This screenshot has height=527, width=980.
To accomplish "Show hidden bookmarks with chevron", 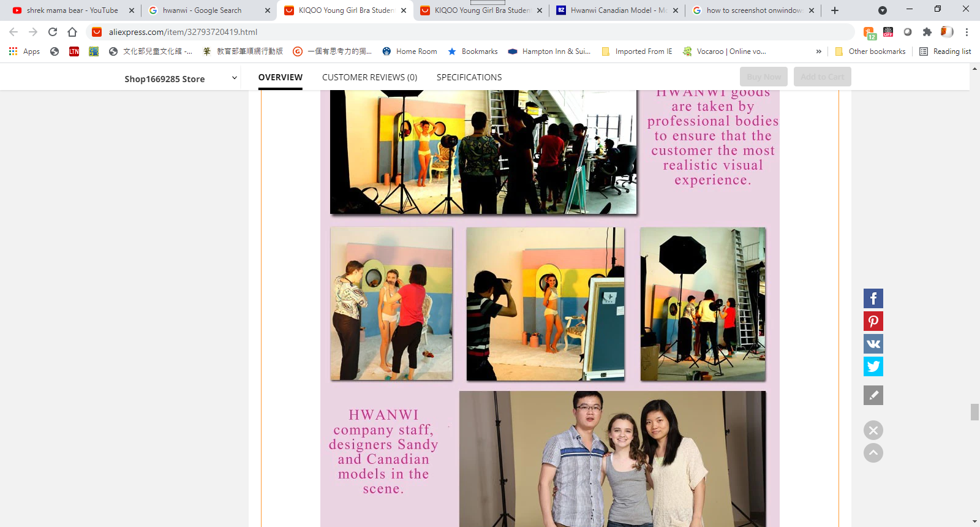I will (818, 51).
